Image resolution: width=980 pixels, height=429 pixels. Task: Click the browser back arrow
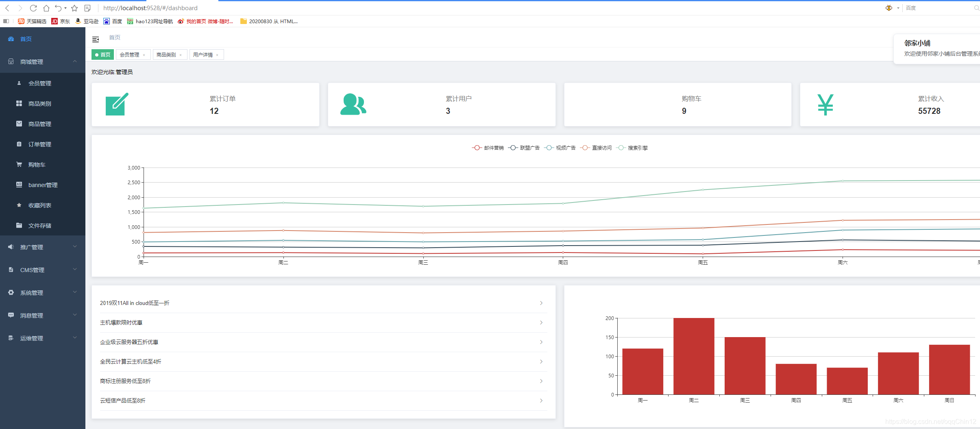click(7, 8)
